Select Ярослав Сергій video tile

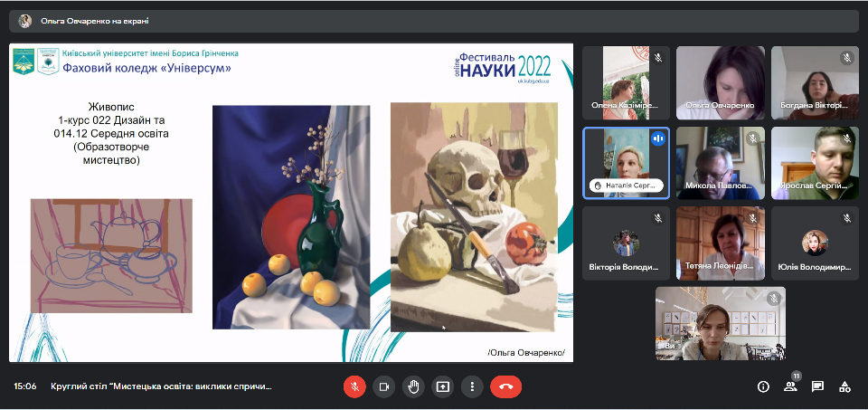[815, 163]
